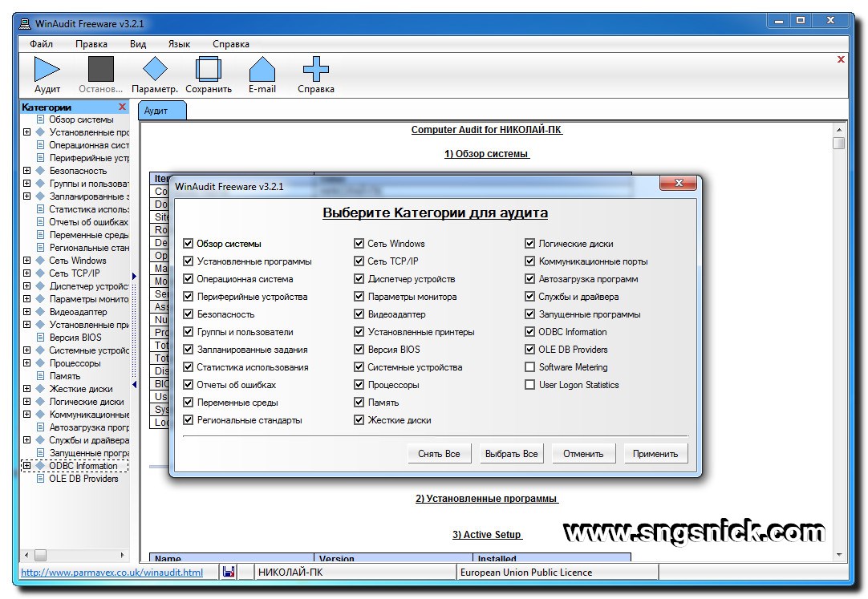Expand Жесткие диски tree node

click(26, 388)
